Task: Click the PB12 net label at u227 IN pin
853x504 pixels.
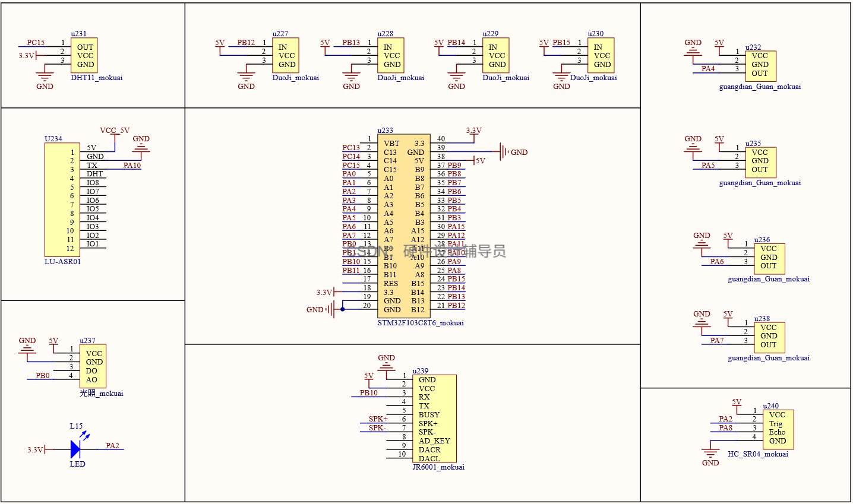Action: (246, 43)
